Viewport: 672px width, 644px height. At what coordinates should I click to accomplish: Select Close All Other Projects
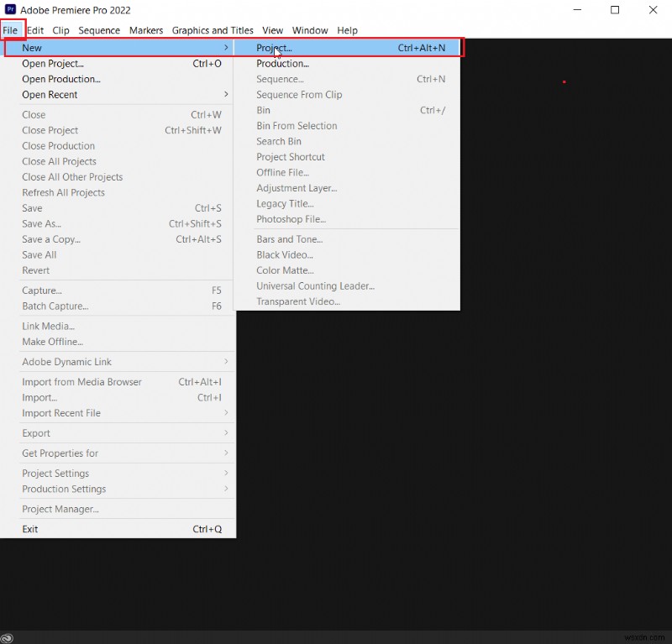[118, 177]
